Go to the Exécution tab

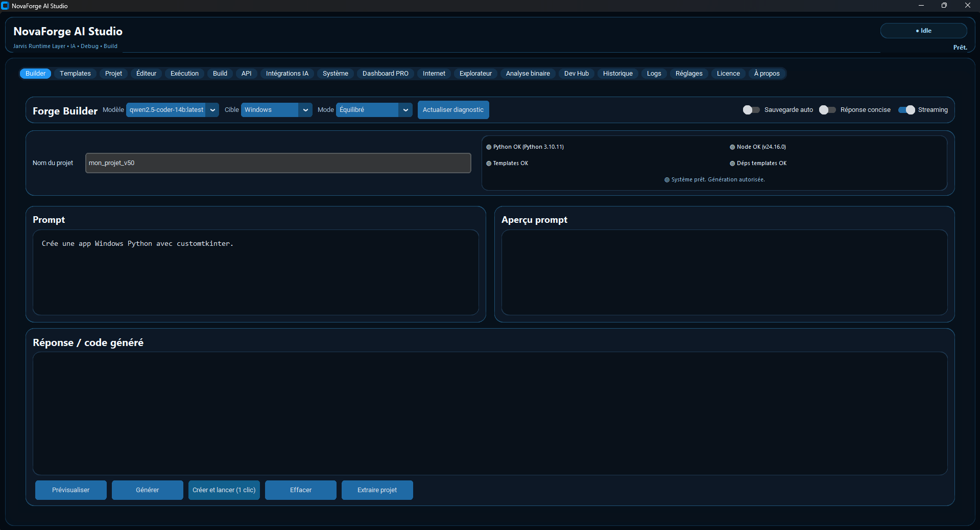point(184,74)
